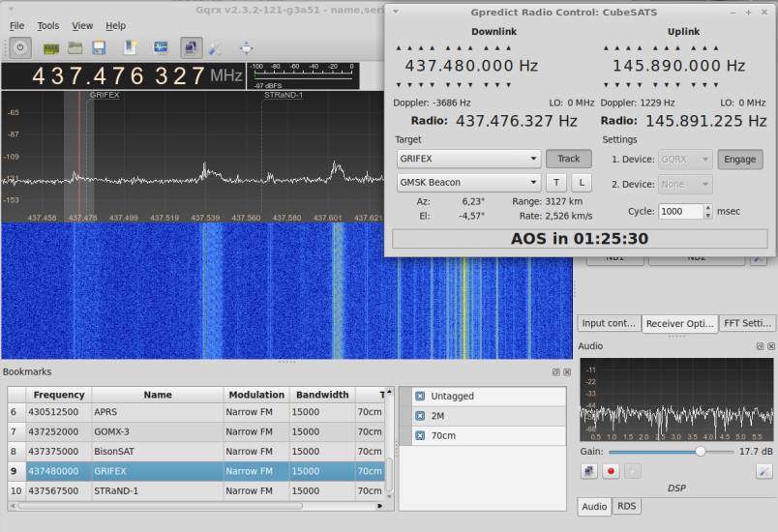Click the L lock button
Viewport: 778px width, 532px height.
pyautogui.click(x=582, y=183)
